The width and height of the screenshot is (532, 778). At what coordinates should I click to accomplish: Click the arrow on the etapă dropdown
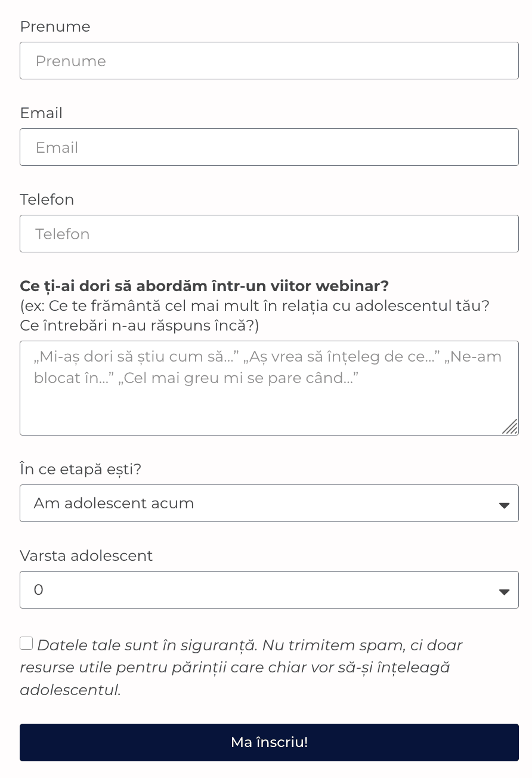click(504, 505)
